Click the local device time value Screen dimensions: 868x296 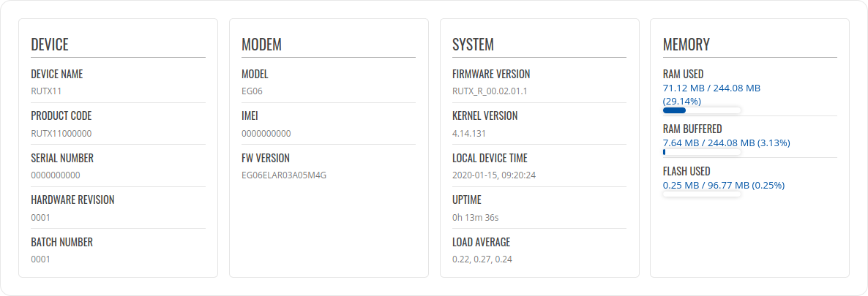[x=494, y=175]
